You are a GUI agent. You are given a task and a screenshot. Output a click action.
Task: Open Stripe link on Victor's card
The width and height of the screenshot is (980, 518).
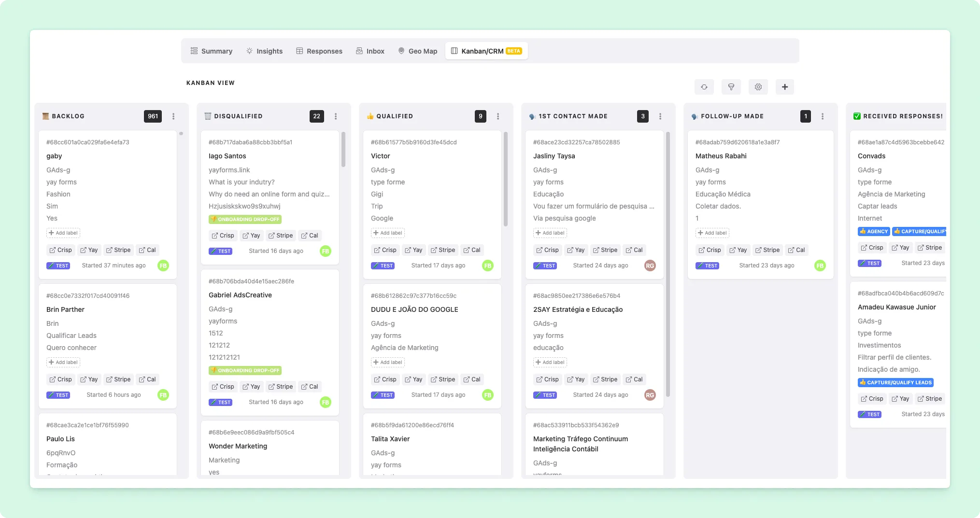pyautogui.click(x=442, y=250)
